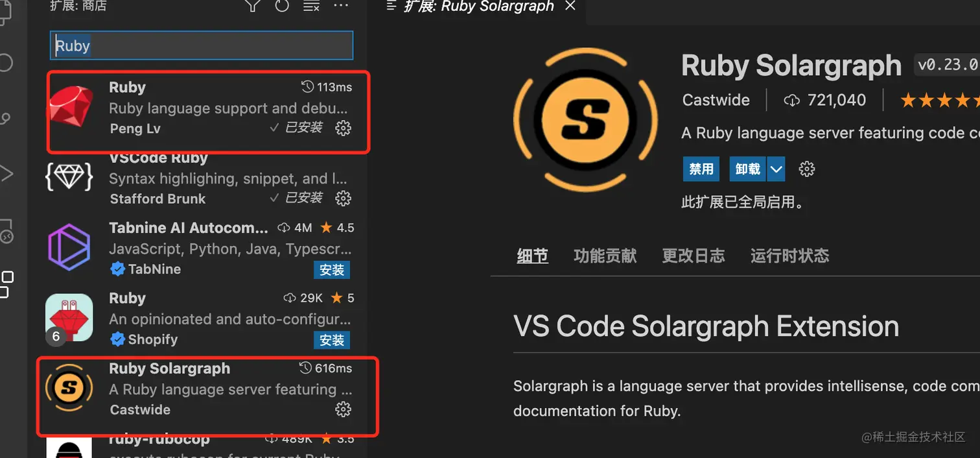
Task: Click the 113ms activation time for Ruby
Action: click(327, 87)
